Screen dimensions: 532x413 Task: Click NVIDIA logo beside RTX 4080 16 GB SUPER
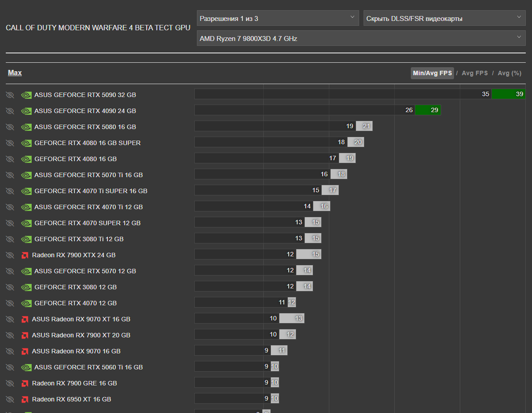(x=26, y=143)
